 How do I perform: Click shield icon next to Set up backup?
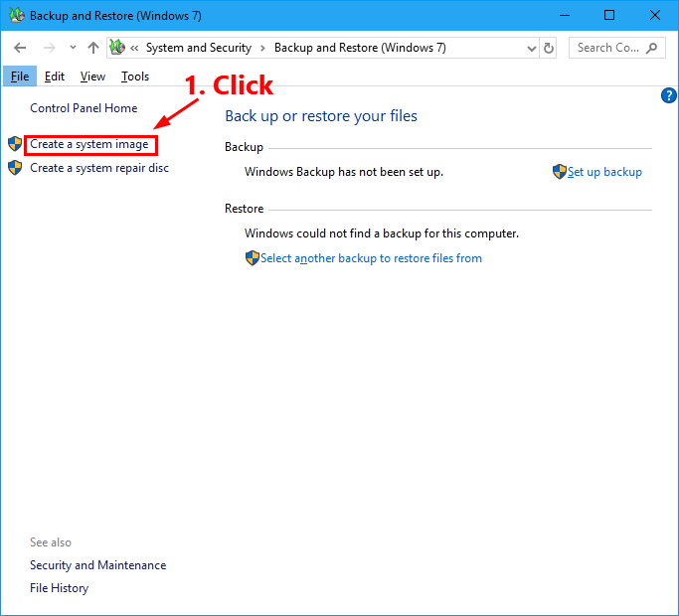point(560,172)
